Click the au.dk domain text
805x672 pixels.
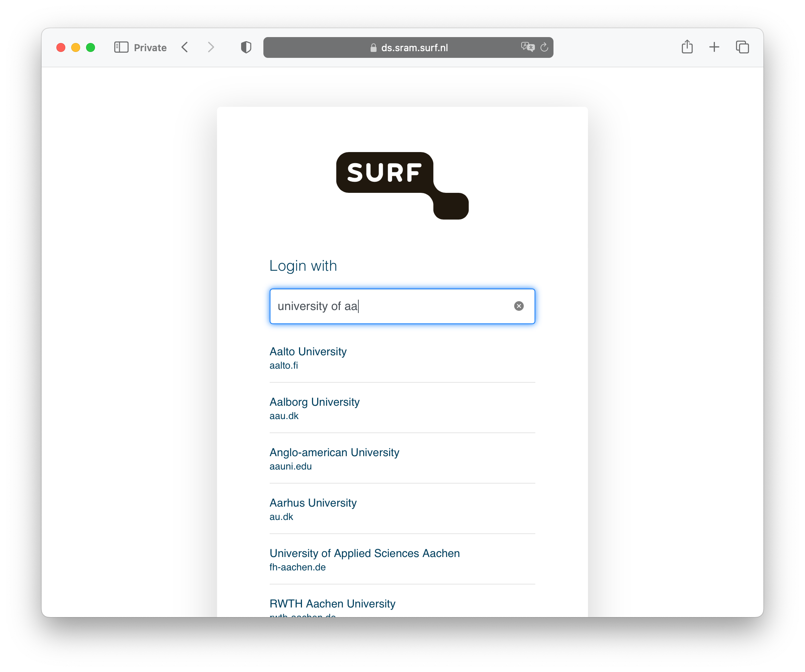click(x=281, y=517)
